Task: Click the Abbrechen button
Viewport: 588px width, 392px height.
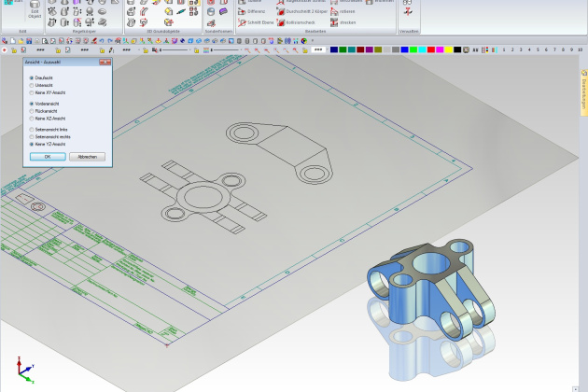Action: (87, 157)
